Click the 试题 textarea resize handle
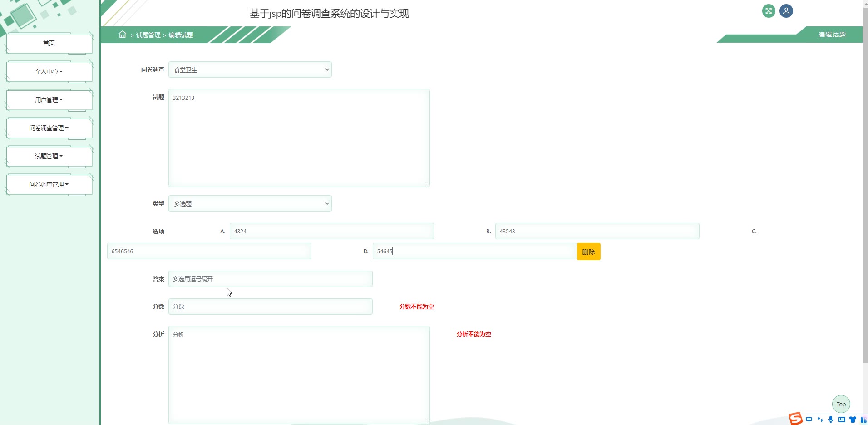Screen dimensions: 868x425 [427, 184]
